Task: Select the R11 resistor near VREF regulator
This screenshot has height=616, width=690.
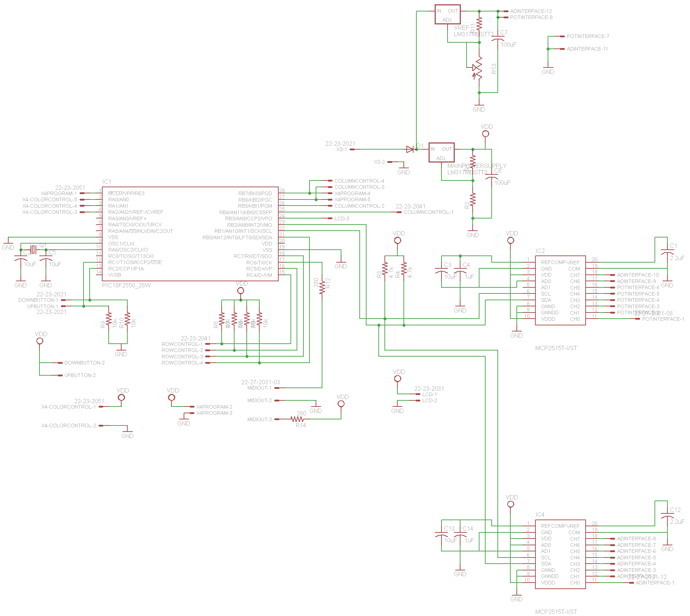Action: point(479,24)
